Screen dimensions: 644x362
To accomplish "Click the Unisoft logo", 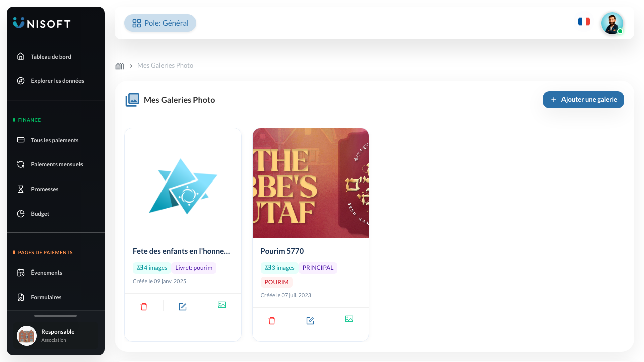I will click(42, 23).
